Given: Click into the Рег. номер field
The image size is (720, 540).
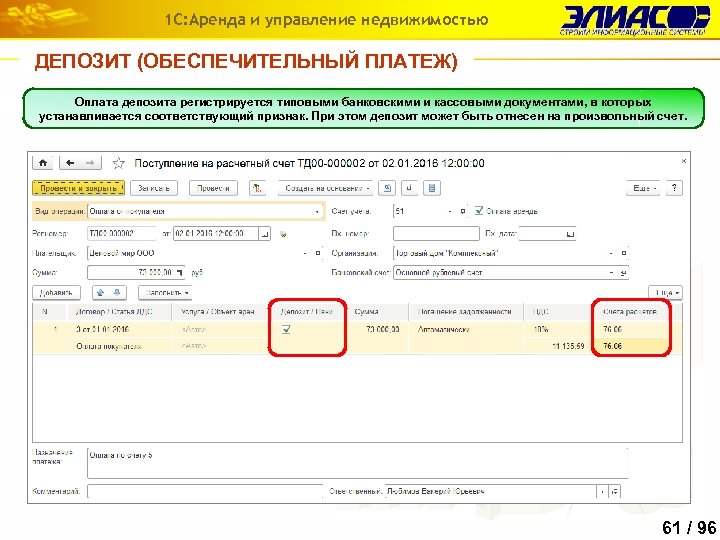Looking at the screenshot, I should point(122,234).
